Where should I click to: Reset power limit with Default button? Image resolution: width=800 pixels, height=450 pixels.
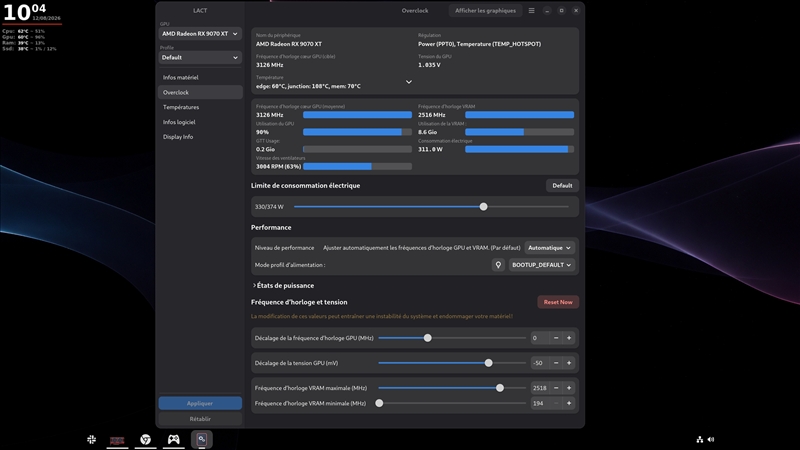pos(562,185)
